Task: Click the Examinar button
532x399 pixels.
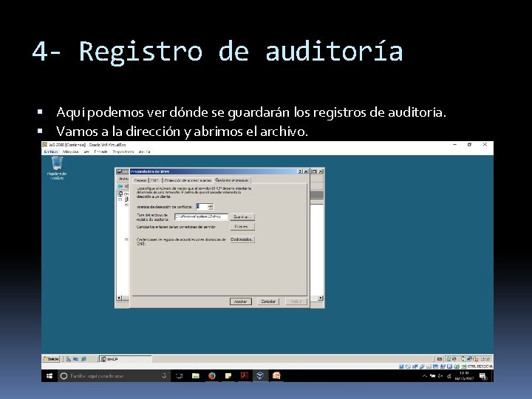Action: 242,216
